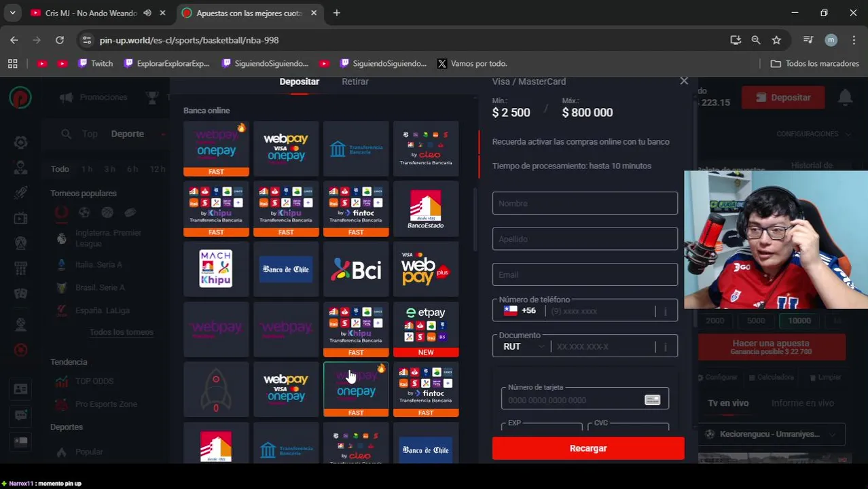This screenshot has height=489, width=868.
Task: Open the Chrome three-dot menu
Action: [x=853, y=40]
